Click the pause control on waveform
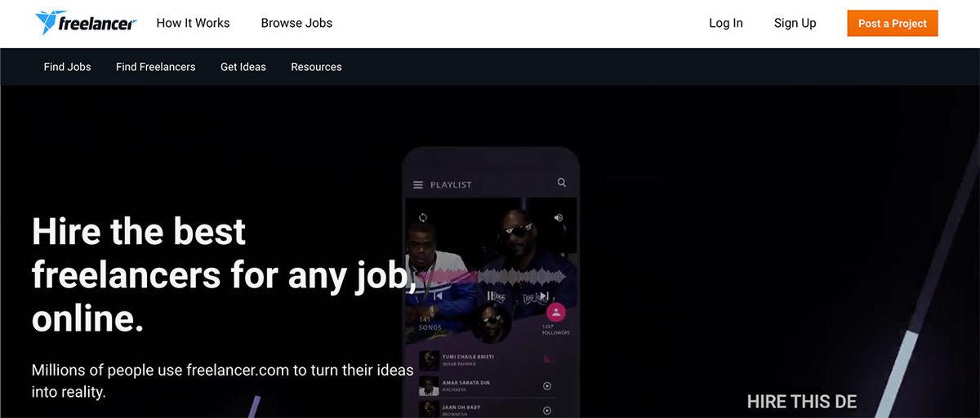This screenshot has height=418, width=980. (491, 296)
